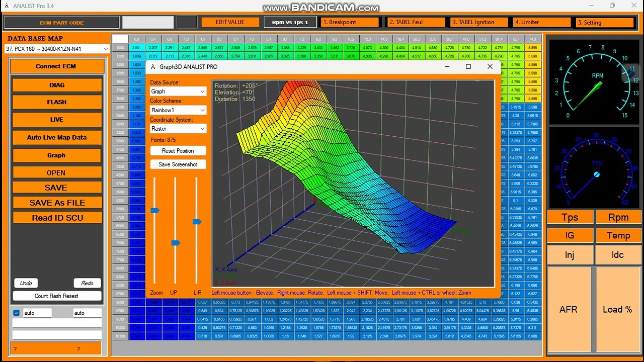Click cell 6,211 in row 10000
This screenshot has height=362, width=644.
click(533, 328)
